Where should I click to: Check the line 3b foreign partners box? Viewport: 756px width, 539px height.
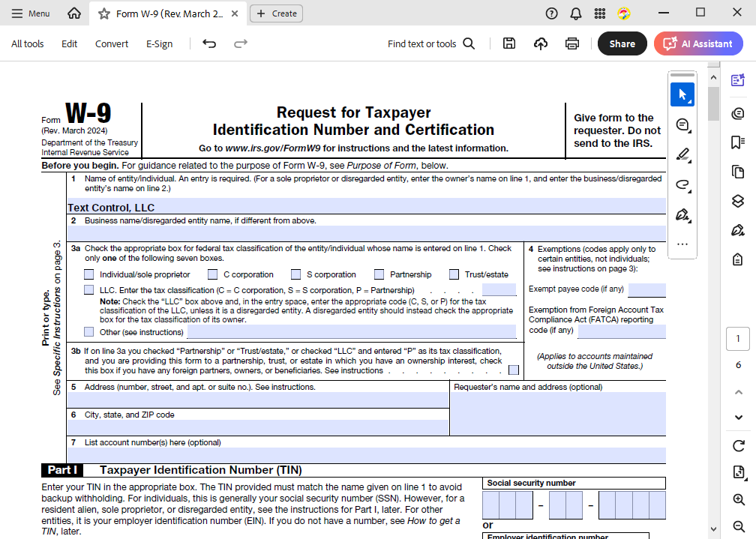tap(514, 370)
